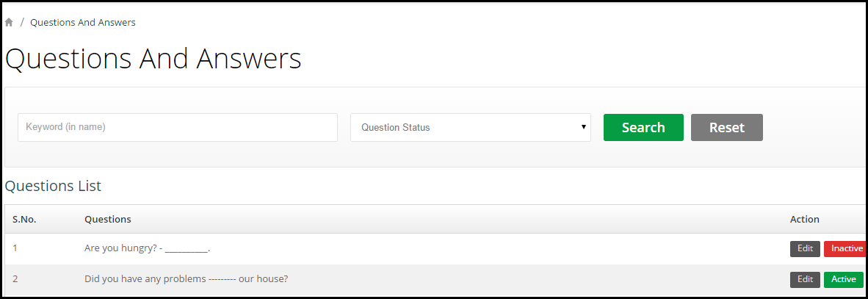
Task: Select the Questions column header
Action: pos(108,219)
